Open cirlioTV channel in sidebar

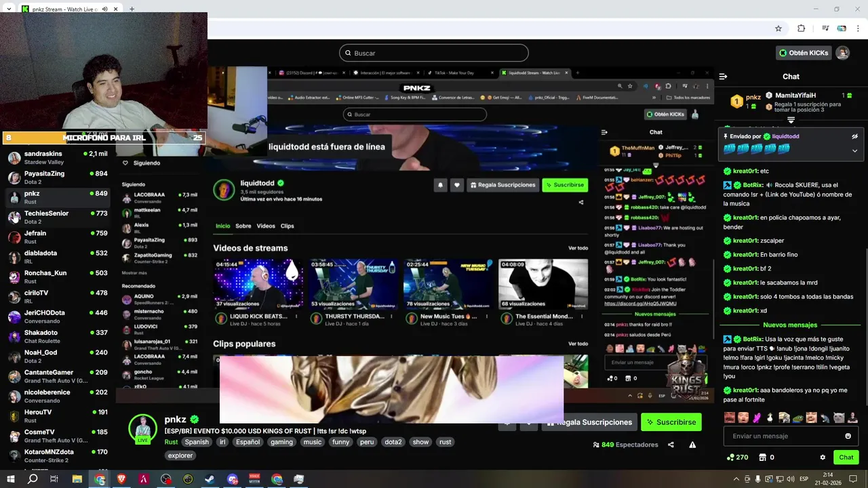point(58,297)
